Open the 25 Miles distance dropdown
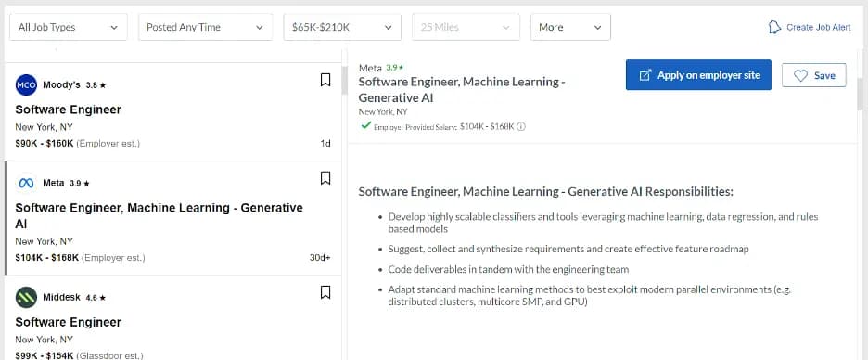 click(x=466, y=27)
